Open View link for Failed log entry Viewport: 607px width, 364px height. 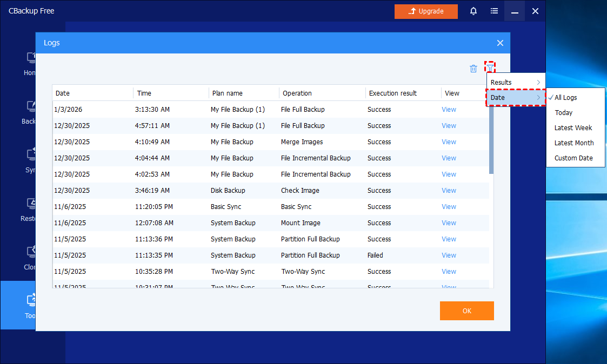[x=449, y=255]
